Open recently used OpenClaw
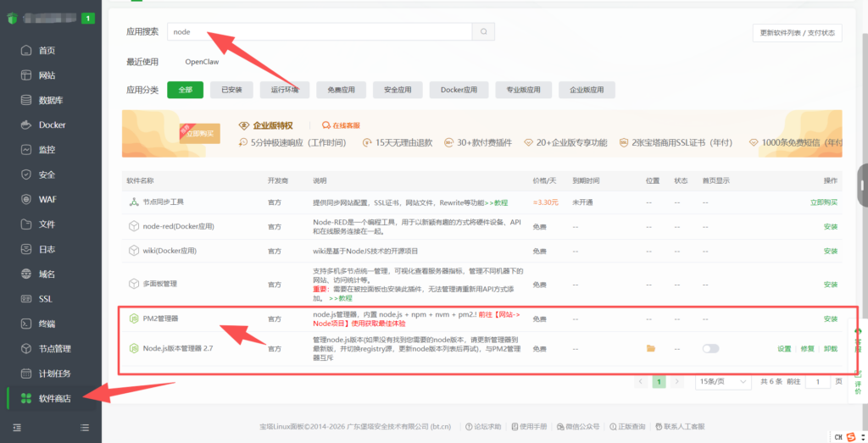This screenshot has width=868, height=443. click(202, 62)
